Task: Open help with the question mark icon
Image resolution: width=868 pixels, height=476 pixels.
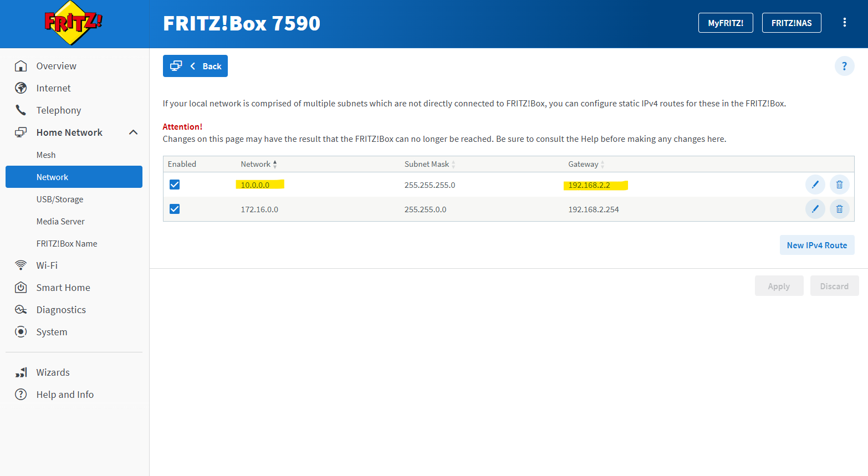Action: (x=844, y=66)
